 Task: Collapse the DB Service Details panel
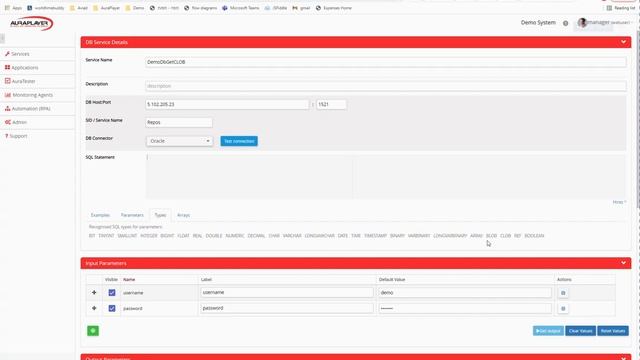(x=623, y=42)
